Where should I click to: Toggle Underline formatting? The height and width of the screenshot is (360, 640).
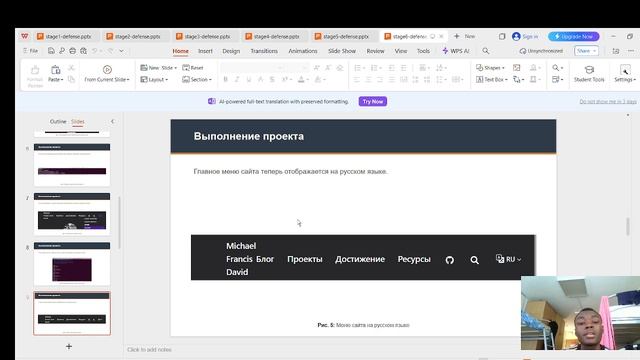click(x=249, y=80)
